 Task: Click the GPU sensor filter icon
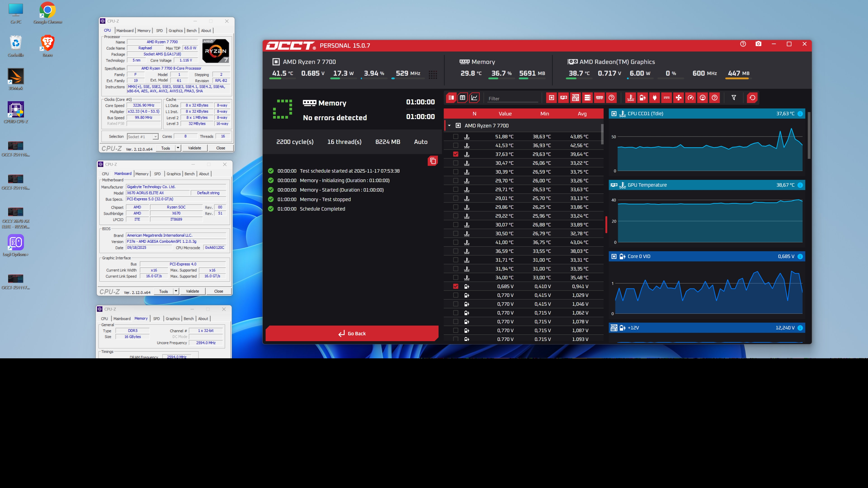(563, 98)
